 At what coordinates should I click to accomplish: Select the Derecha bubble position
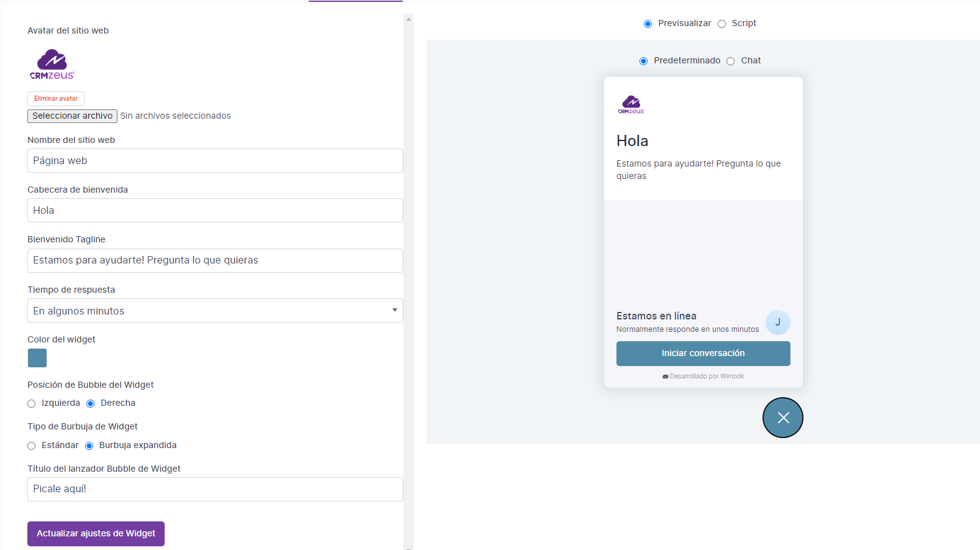tap(91, 404)
